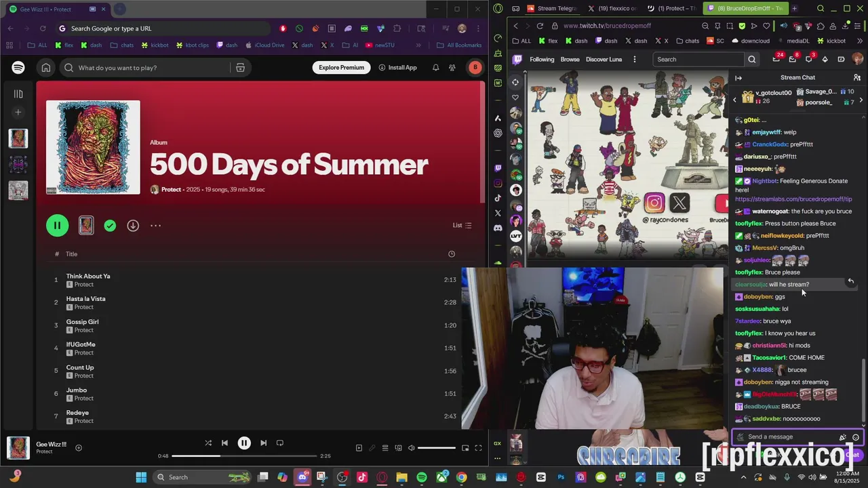Change view with List dropdown
The width and height of the screenshot is (868, 488).
pyautogui.click(x=462, y=226)
